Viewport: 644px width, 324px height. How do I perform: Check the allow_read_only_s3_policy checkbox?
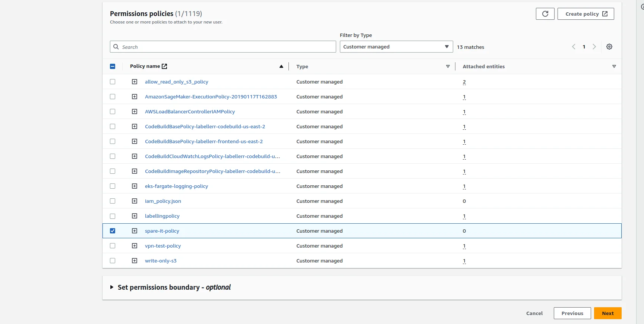coord(113,82)
